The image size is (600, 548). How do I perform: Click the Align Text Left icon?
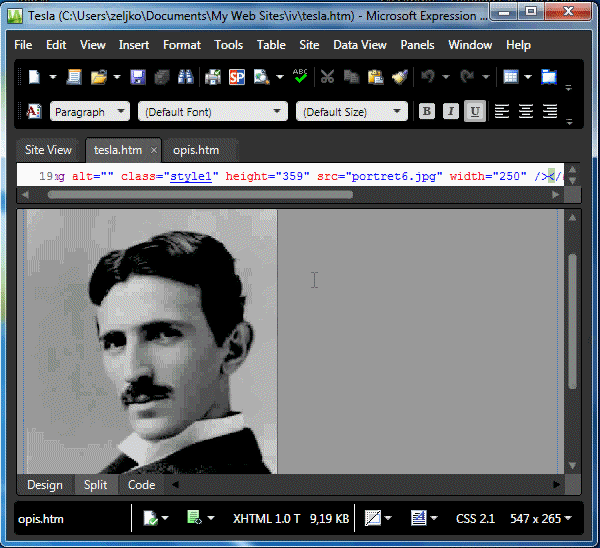coord(502,111)
